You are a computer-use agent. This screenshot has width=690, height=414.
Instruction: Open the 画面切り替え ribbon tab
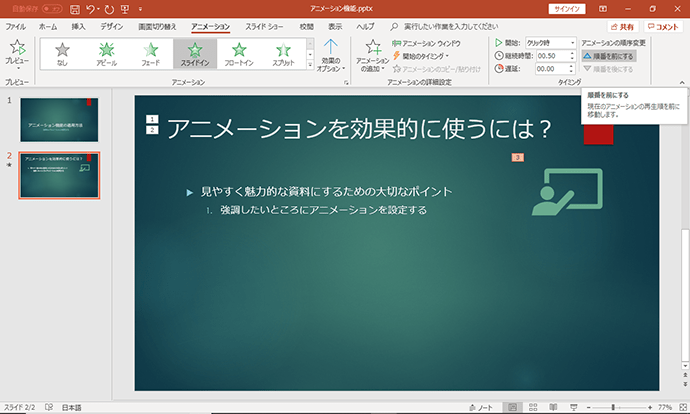pos(157,27)
